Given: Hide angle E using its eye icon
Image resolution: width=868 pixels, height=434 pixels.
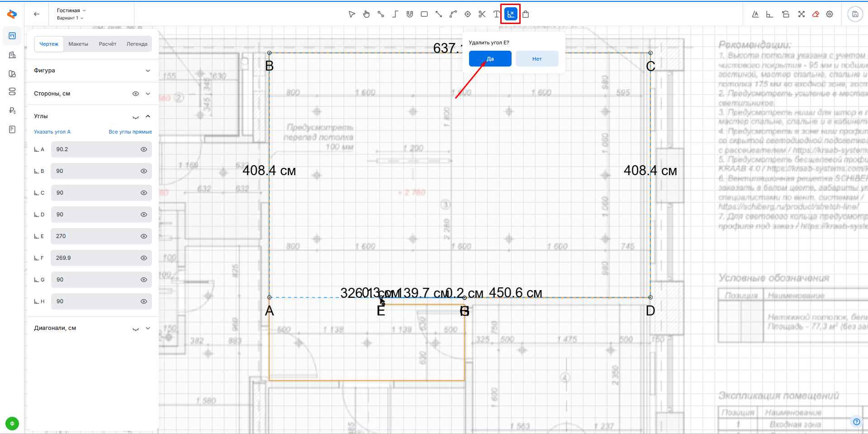Looking at the screenshot, I should 144,236.
